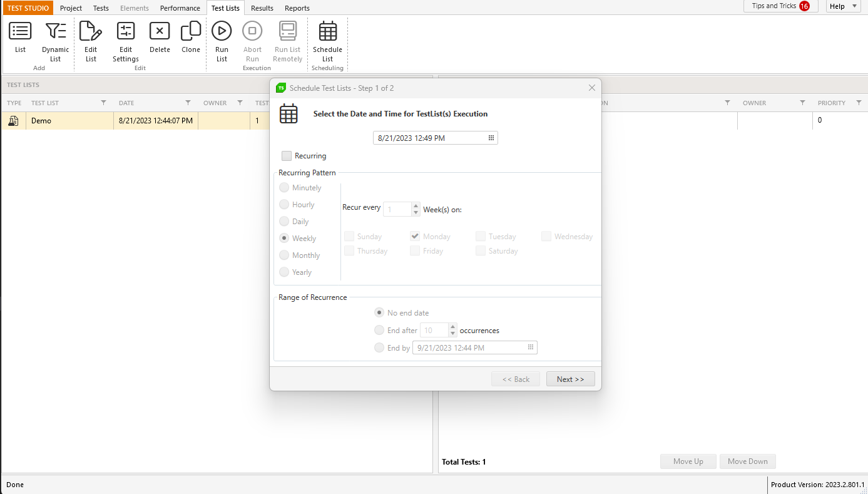Viewport: 868px width, 494px height.
Task: Filter the OWNER column in Test Lists
Action: 240,103
